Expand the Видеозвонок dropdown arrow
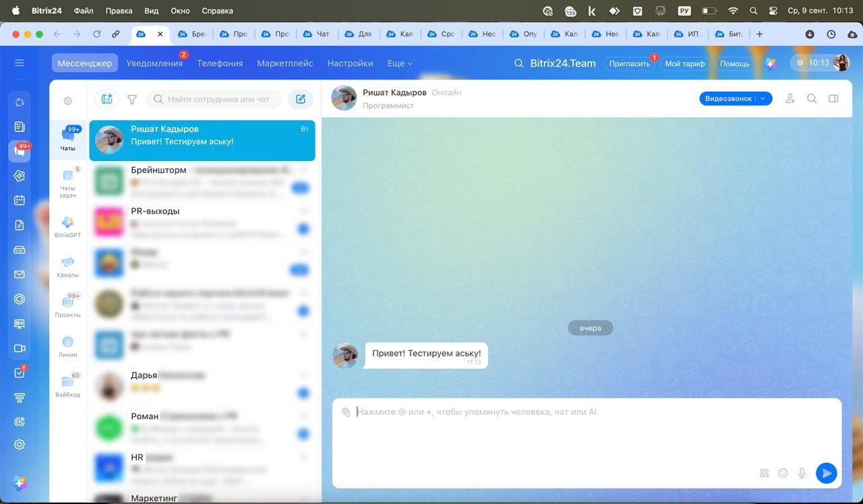Screen dimensions: 863x504 coord(763,98)
